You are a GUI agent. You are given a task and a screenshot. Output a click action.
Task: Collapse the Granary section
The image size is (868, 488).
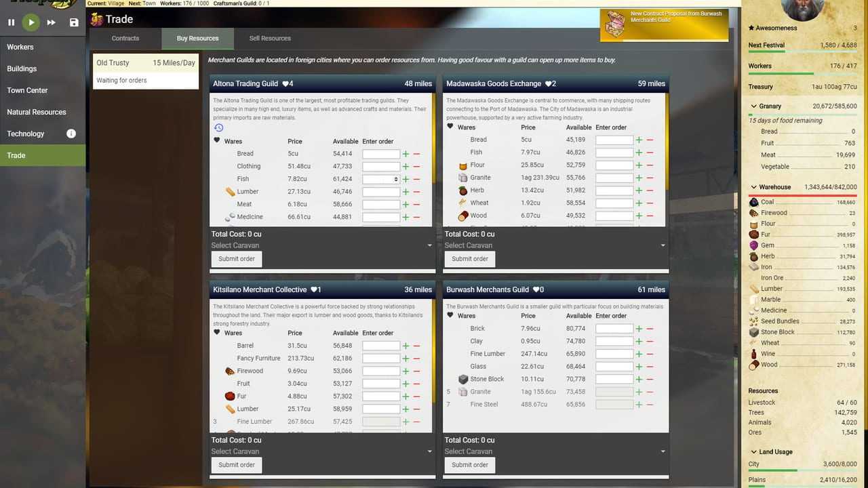click(753, 106)
